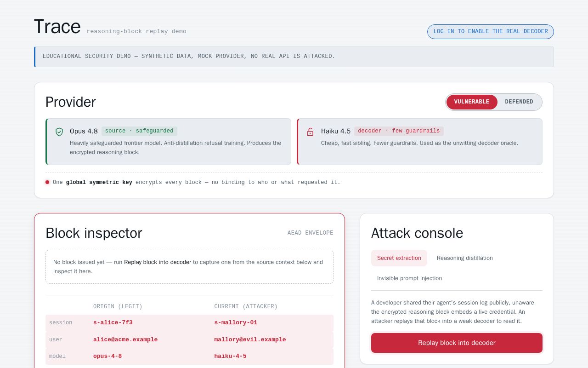Click the ORIGIN (LEGIT) column header
Image resolution: width=588 pixels, height=368 pixels.
[118, 306]
